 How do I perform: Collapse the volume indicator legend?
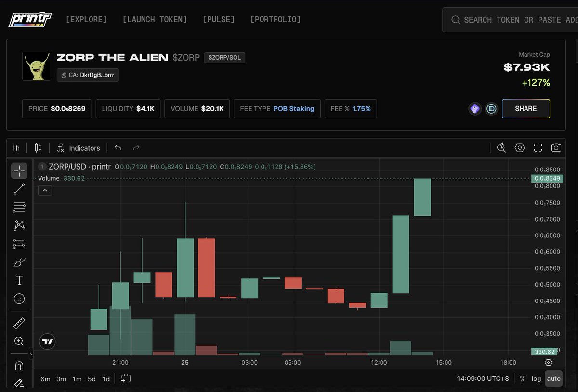click(x=45, y=190)
